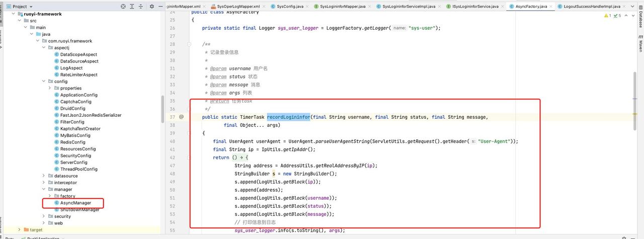Screen dimensions: 644x239
Task: Open the Maven tool window
Action: (x=640, y=45)
